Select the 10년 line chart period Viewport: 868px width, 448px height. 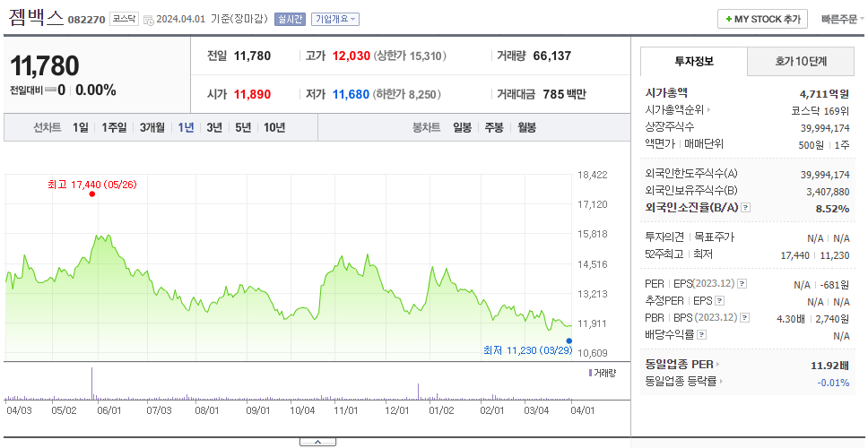(274, 128)
